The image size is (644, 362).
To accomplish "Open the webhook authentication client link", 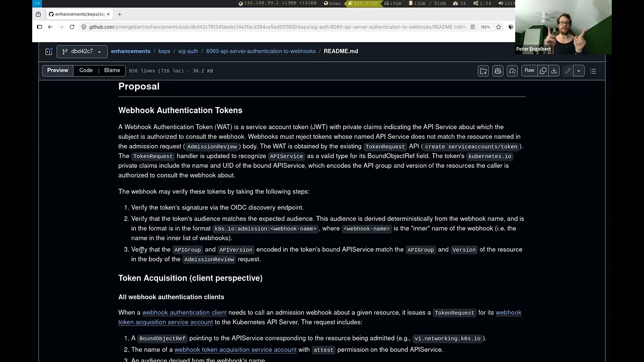I will point(184,313).
